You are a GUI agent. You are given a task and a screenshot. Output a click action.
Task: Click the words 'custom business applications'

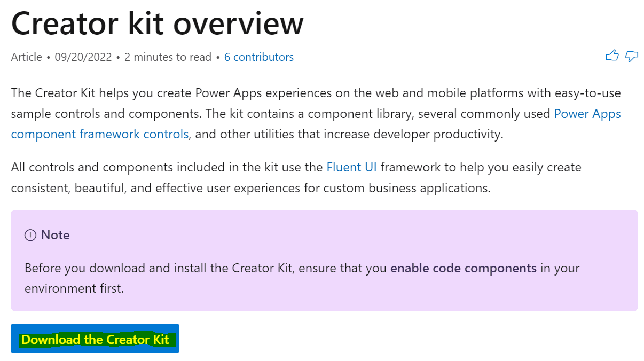[x=416, y=188]
